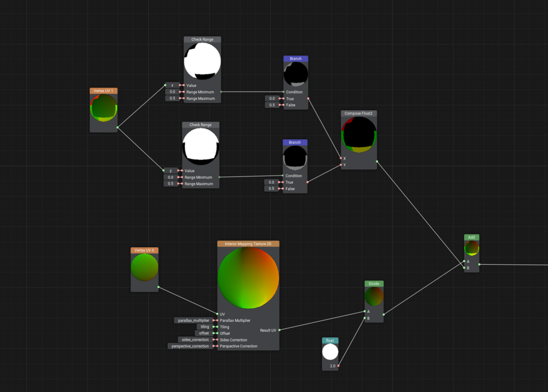The height and width of the screenshot is (392, 548).
Task: Click the Interior Mapping Texture 2D preview
Action: click(x=248, y=277)
